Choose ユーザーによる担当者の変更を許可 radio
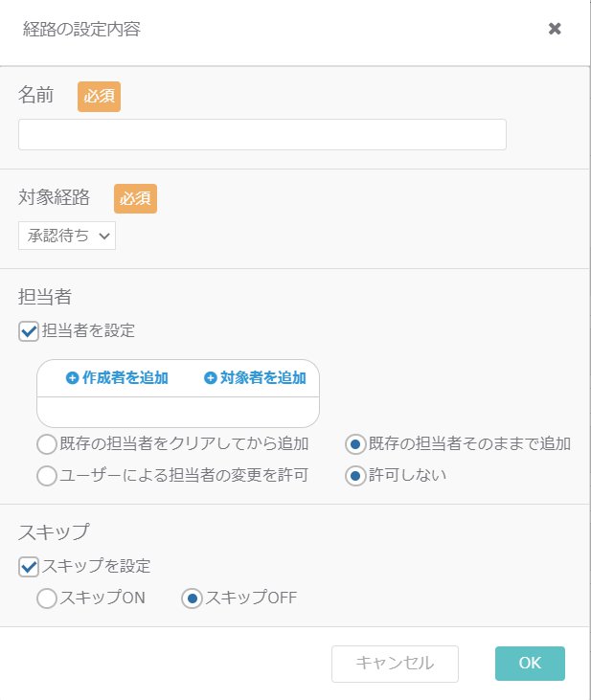Viewport: 591px width, 700px height. (x=47, y=476)
